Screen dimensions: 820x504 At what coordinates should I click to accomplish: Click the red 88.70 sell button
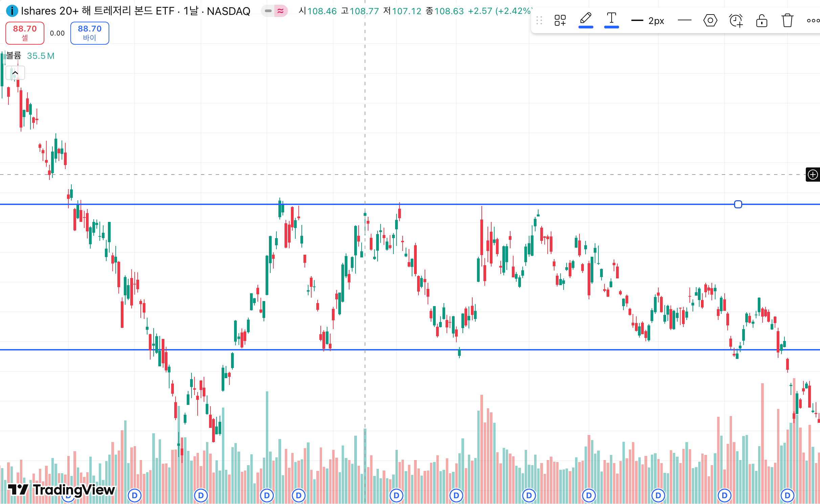(x=25, y=33)
